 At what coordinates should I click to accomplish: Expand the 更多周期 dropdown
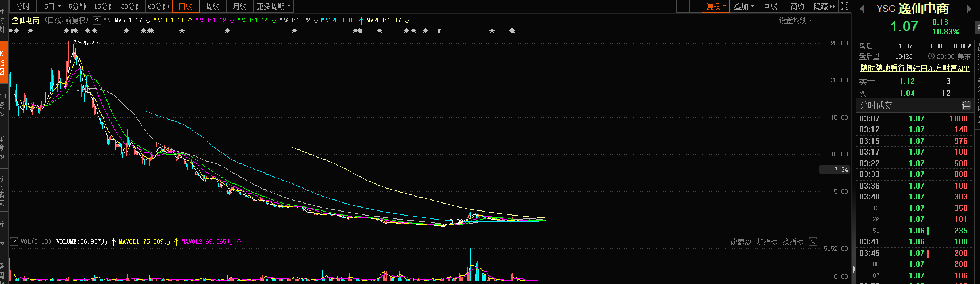pyautogui.click(x=273, y=6)
